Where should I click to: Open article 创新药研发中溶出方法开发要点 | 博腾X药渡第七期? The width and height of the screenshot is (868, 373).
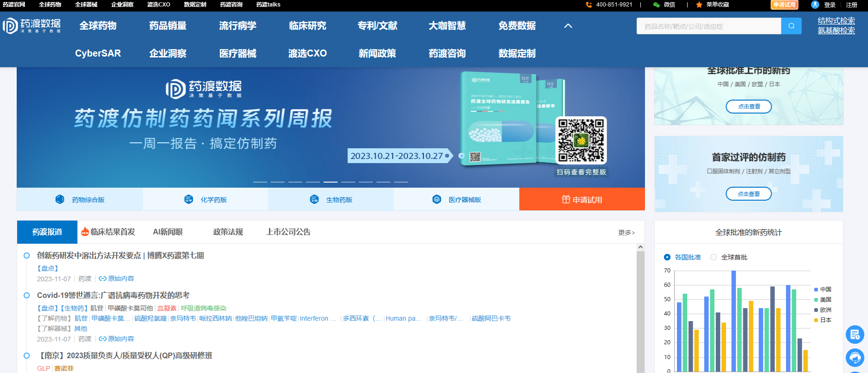[121, 256]
